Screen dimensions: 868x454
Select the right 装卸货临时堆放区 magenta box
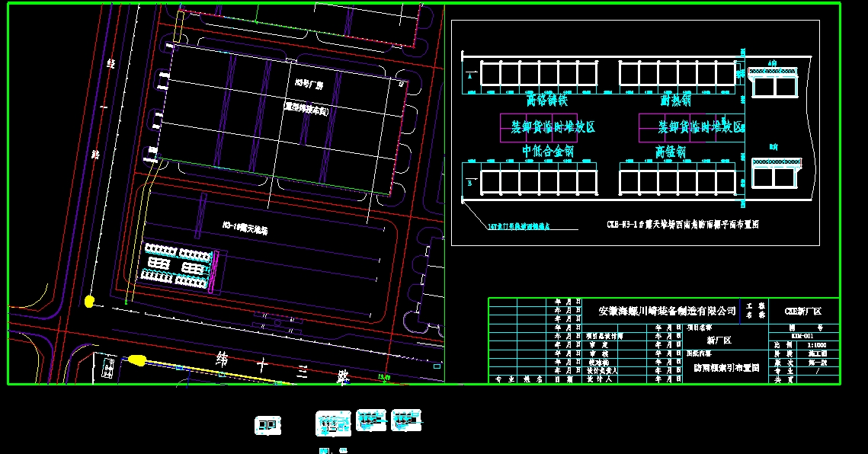701,127
